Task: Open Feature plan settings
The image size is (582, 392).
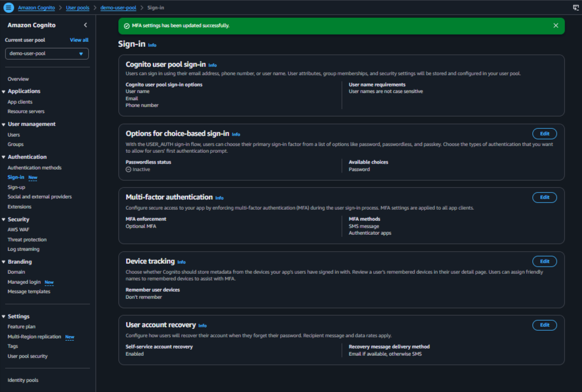Action: pyautogui.click(x=22, y=327)
